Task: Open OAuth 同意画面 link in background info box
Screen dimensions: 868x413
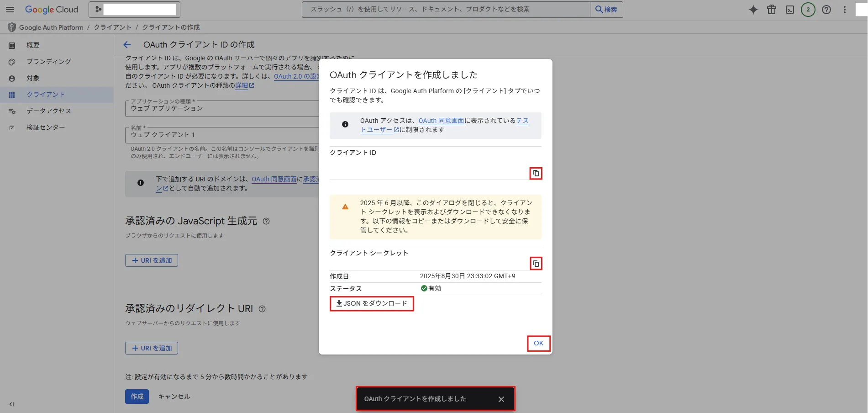Action: [274, 179]
